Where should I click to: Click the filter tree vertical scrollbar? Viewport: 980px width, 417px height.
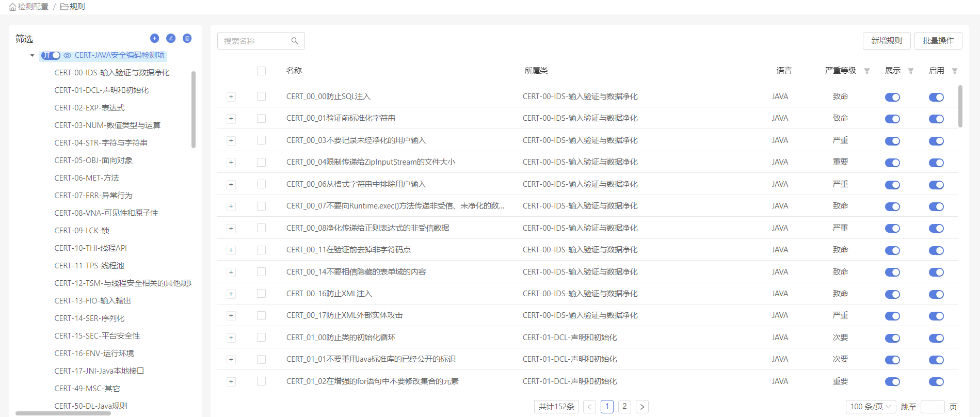[x=194, y=109]
